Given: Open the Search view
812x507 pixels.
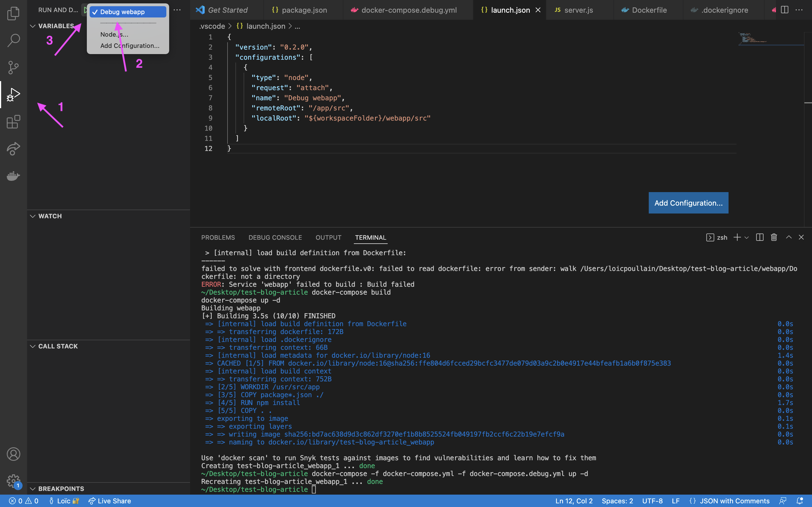Looking at the screenshot, I should 14,40.
